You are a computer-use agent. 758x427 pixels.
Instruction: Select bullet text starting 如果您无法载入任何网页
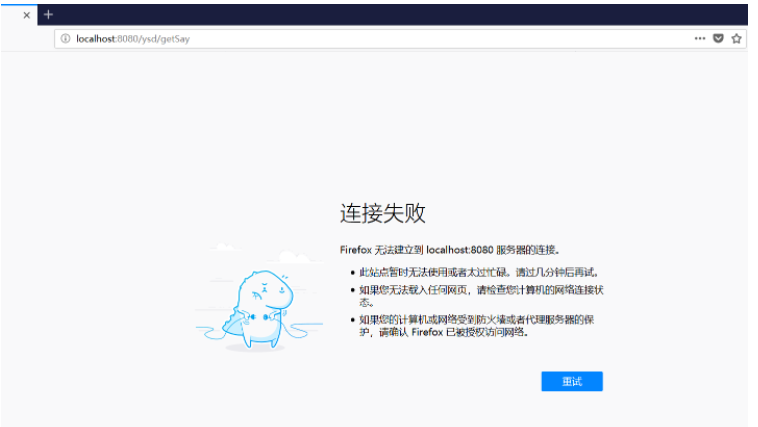point(481,296)
